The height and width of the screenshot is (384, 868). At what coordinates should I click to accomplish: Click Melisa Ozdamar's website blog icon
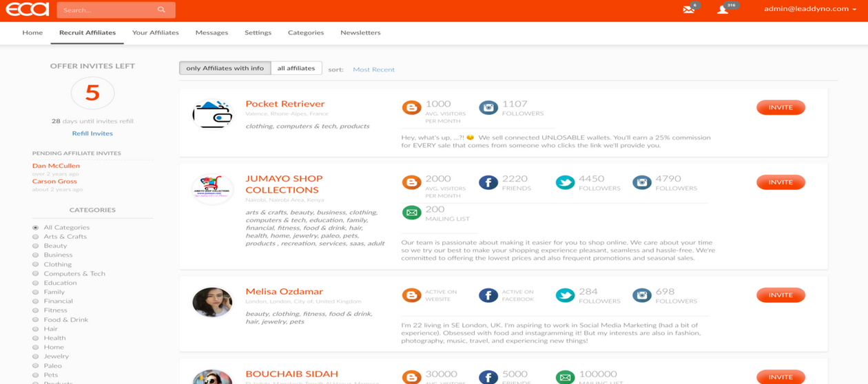coord(411,295)
